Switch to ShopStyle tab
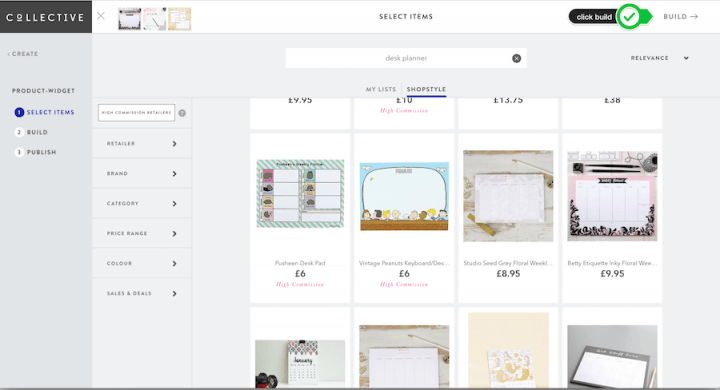The image size is (720, 390). (x=426, y=89)
